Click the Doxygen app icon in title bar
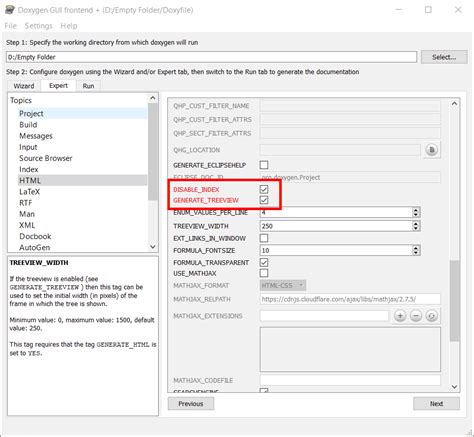The width and height of the screenshot is (474, 437). [x=10, y=10]
